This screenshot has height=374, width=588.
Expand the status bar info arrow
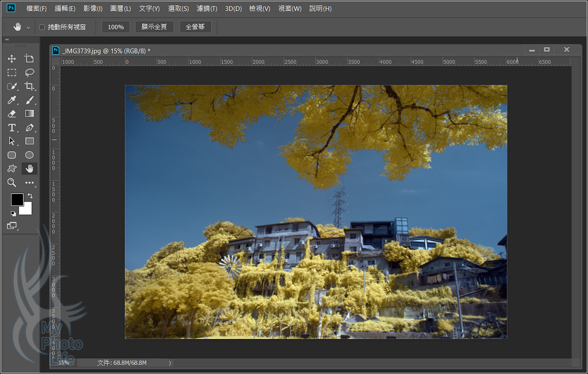(169, 363)
